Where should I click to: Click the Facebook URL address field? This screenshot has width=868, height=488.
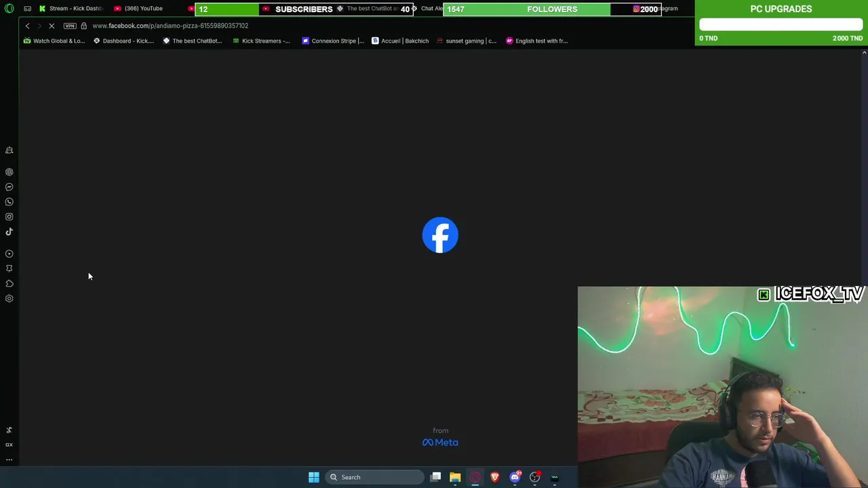[170, 26]
